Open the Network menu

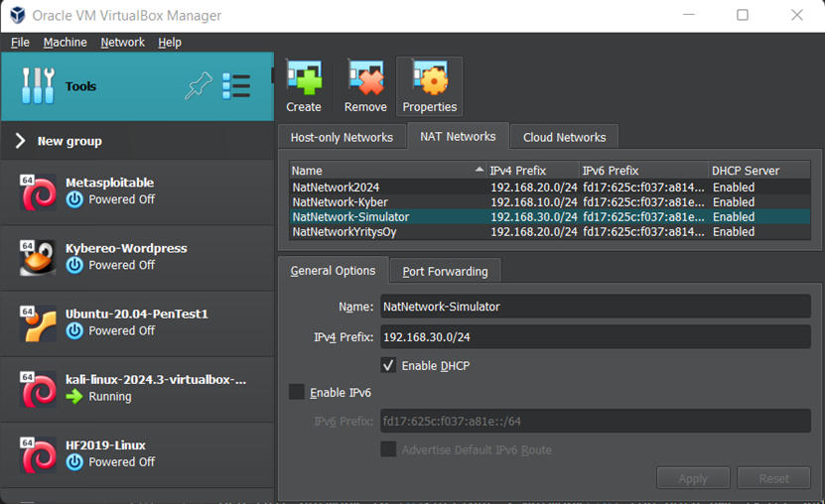tap(122, 42)
